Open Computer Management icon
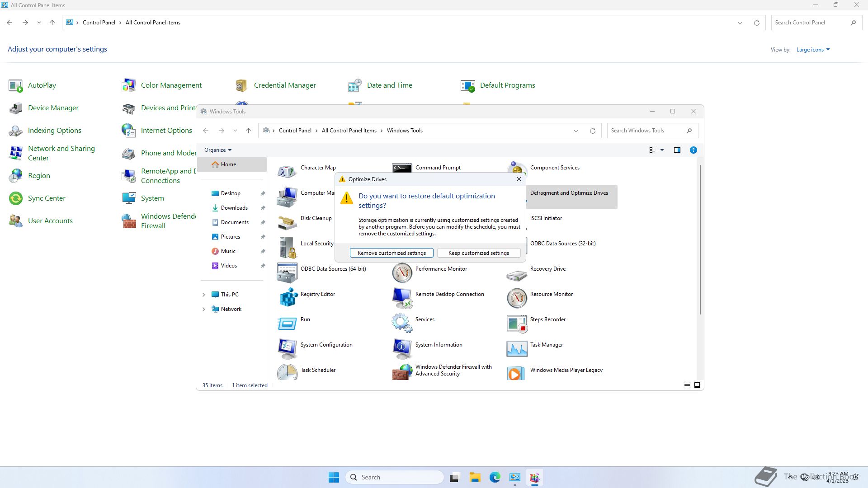Screen dimensions: 868x488 287,197
